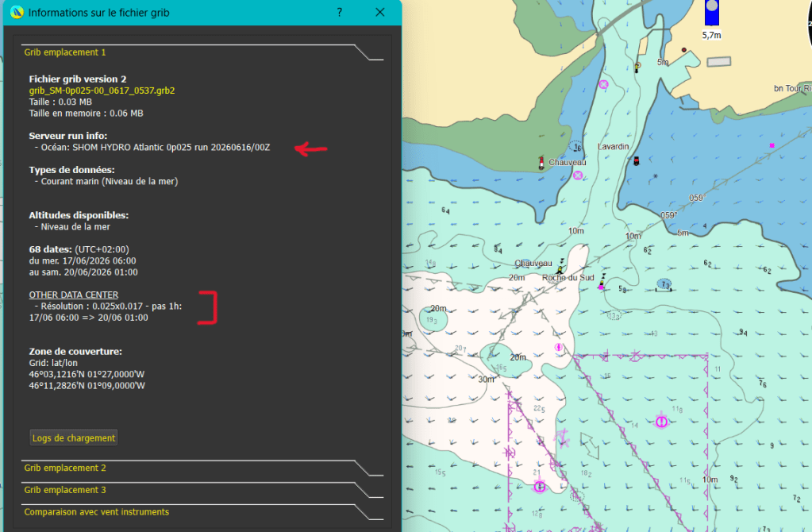Collapse the Grib emplacement 1 section
The image size is (812, 532).
click(x=202, y=52)
